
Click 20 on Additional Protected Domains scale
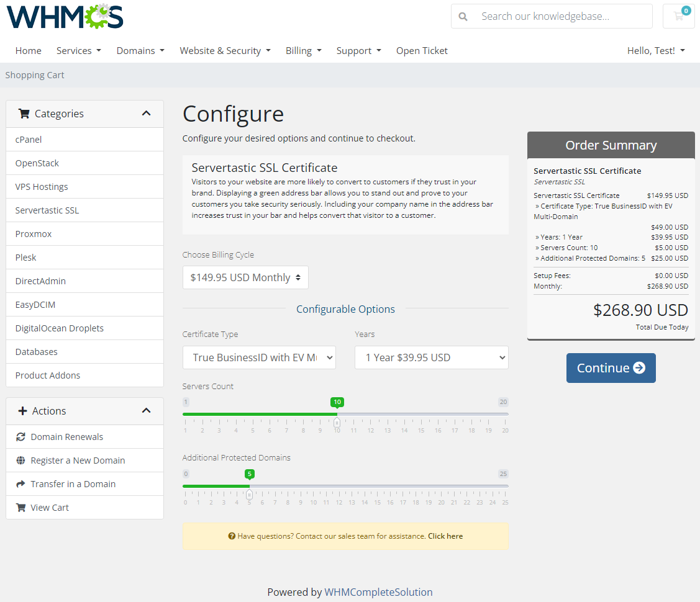point(441,503)
